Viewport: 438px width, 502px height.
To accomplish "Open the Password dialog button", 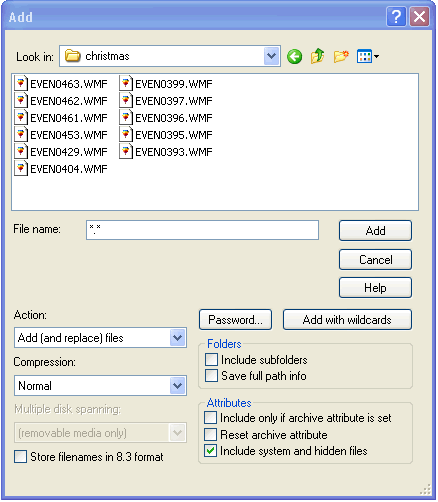I will click(x=235, y=320).
